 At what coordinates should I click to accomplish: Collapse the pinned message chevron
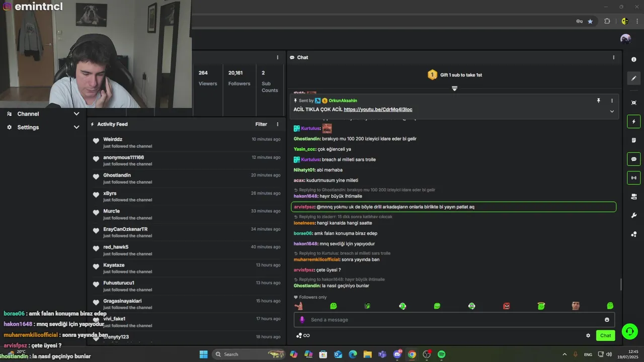612,111
